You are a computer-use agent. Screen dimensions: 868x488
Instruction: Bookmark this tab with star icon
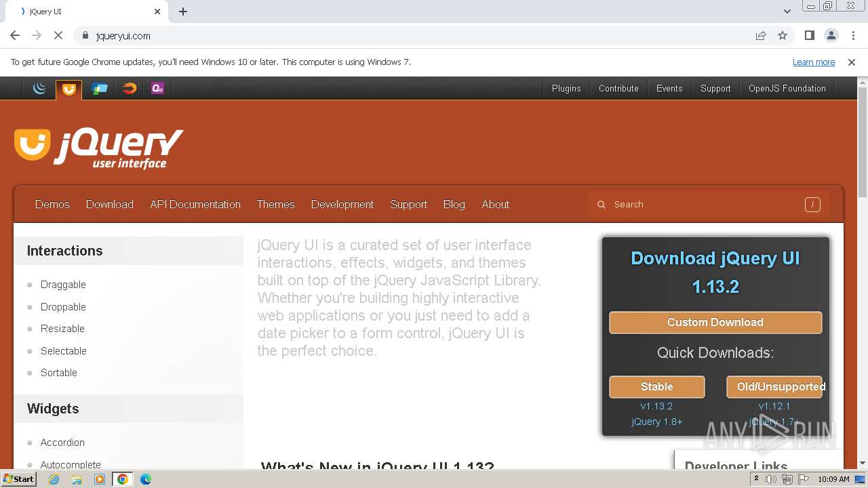(783, 35)
